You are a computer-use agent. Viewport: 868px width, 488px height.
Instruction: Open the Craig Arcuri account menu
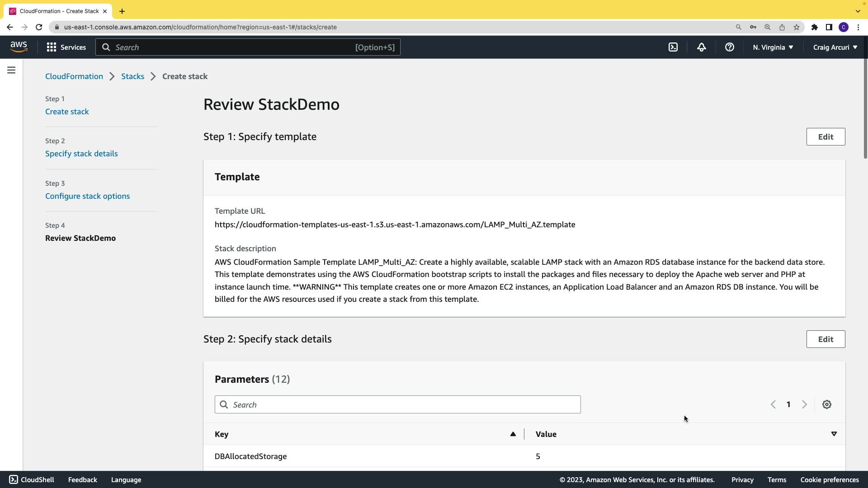click(x=835, y=47)
